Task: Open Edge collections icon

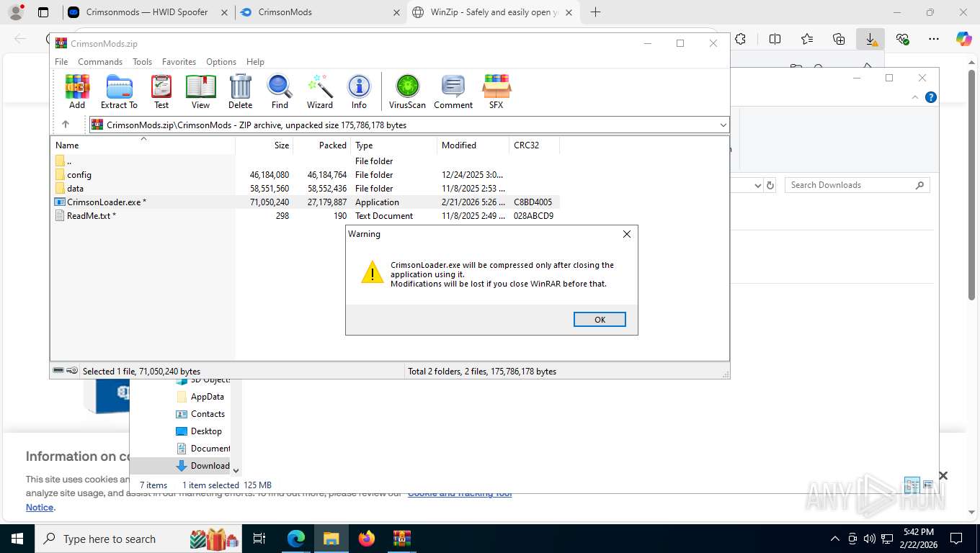Action: (839, 39)
